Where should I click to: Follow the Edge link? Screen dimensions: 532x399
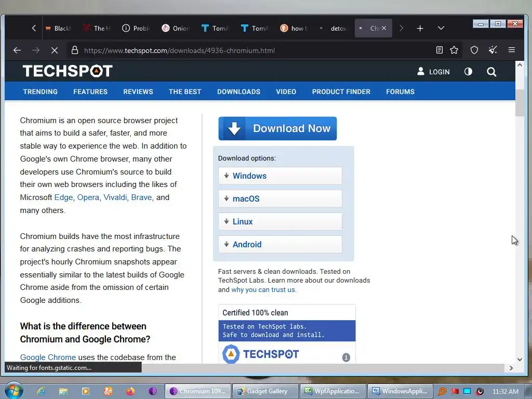point(63,197)
